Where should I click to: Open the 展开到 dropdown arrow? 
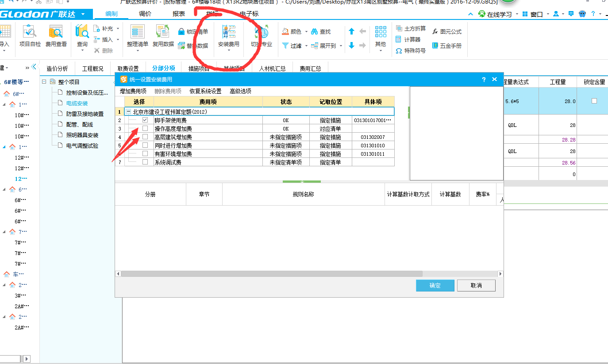tap(341, 46)
